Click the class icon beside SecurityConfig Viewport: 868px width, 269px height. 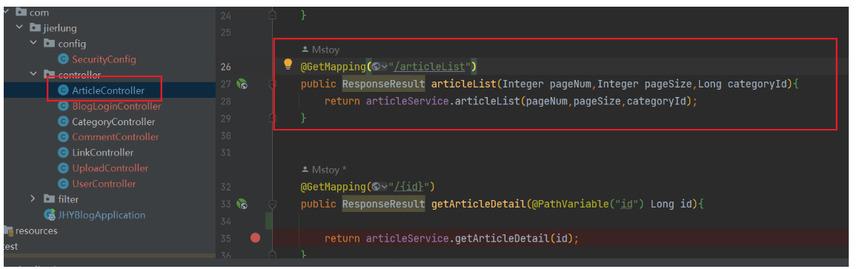63,59
